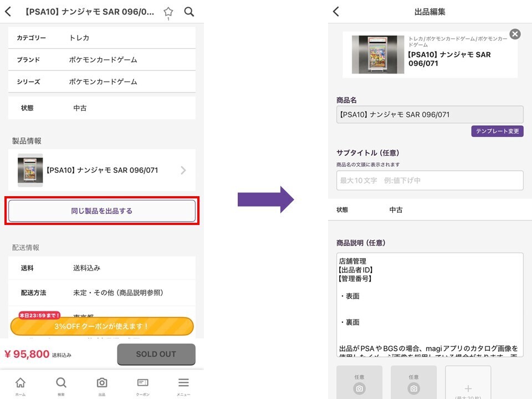This screenshot has width=532, height=399.
Task: Go back from the PSA10 listing page
Action: point(8,12)
